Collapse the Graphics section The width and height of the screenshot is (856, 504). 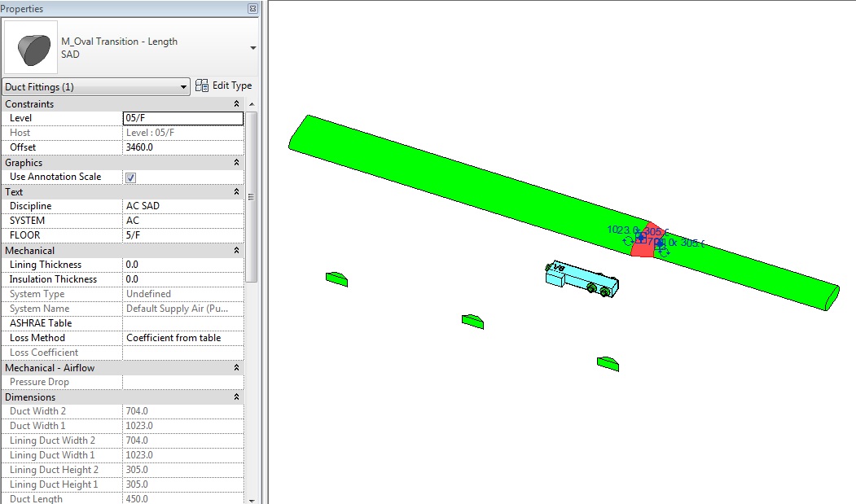[236, 162]
